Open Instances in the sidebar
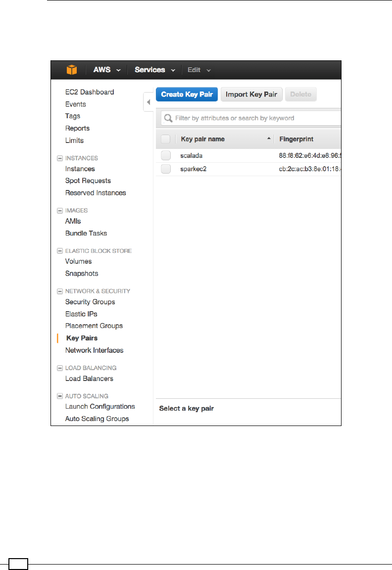 80,169
